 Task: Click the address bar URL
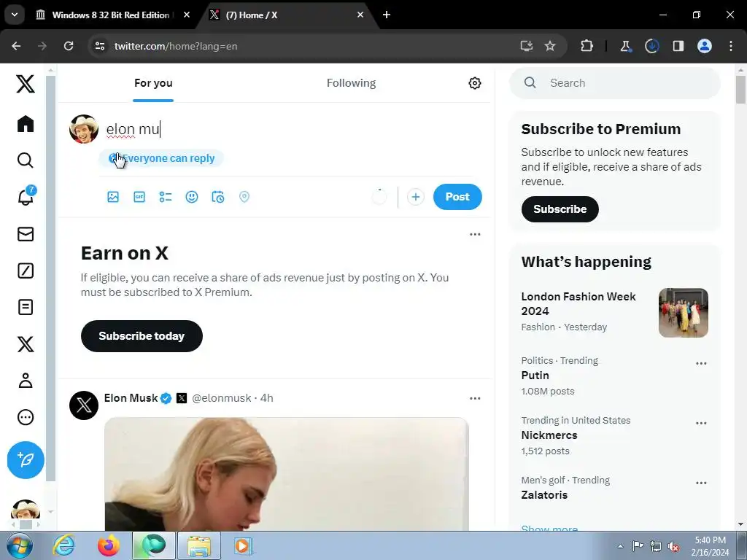tap(175, 46)
